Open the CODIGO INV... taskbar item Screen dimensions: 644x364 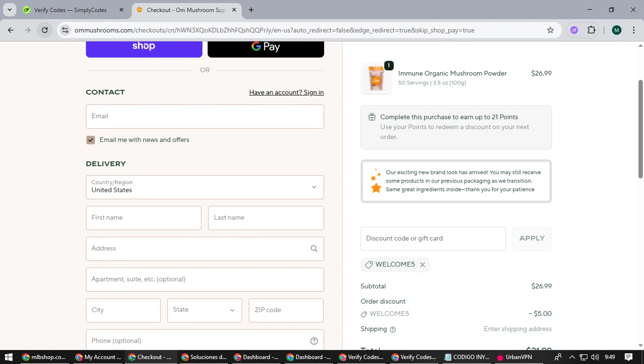tap(467, 357)
